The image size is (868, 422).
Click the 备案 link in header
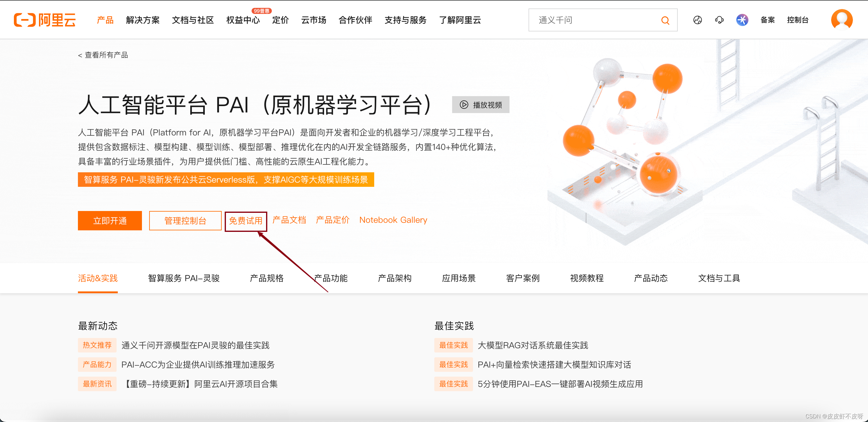tap(768, 20)
